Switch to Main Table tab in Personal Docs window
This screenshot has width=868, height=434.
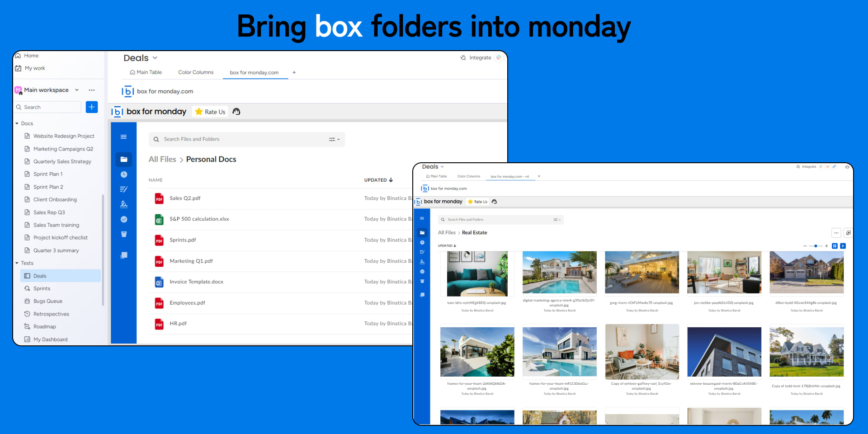[x=146, y=72]
